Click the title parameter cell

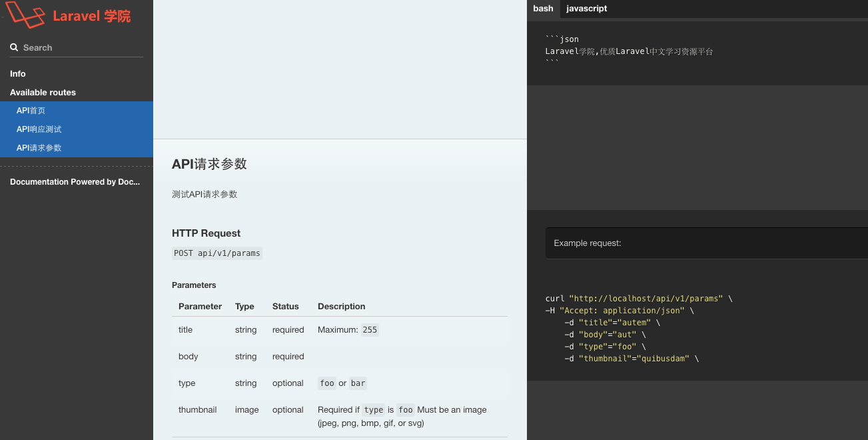(185, 329)
